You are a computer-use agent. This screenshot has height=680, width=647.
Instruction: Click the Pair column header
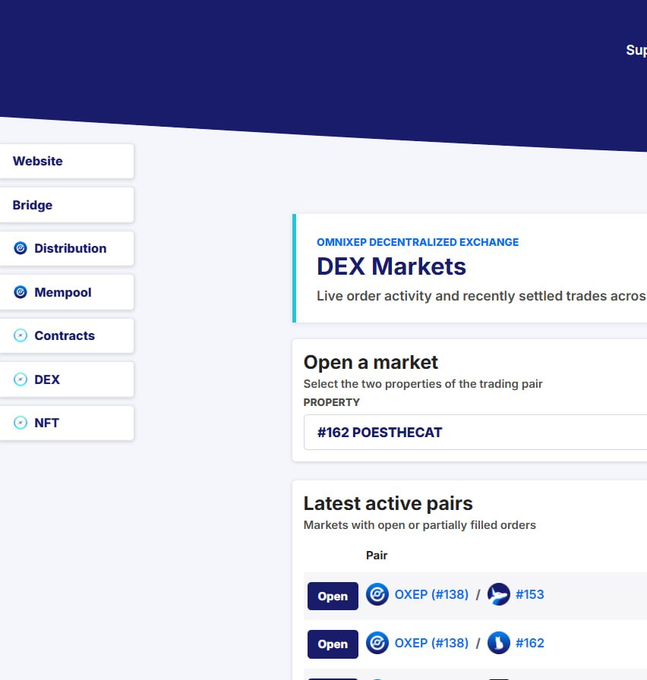click(376, 555)
